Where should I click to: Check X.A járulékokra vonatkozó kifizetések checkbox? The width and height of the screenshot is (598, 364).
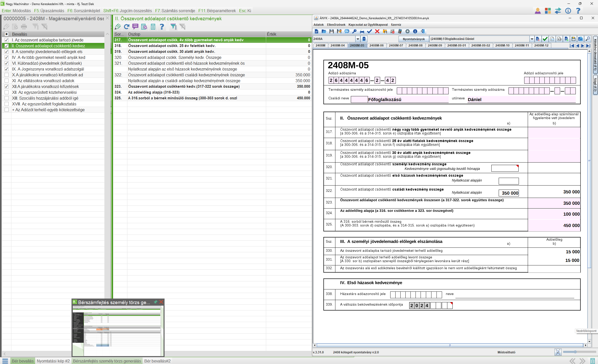pos(7,75)
